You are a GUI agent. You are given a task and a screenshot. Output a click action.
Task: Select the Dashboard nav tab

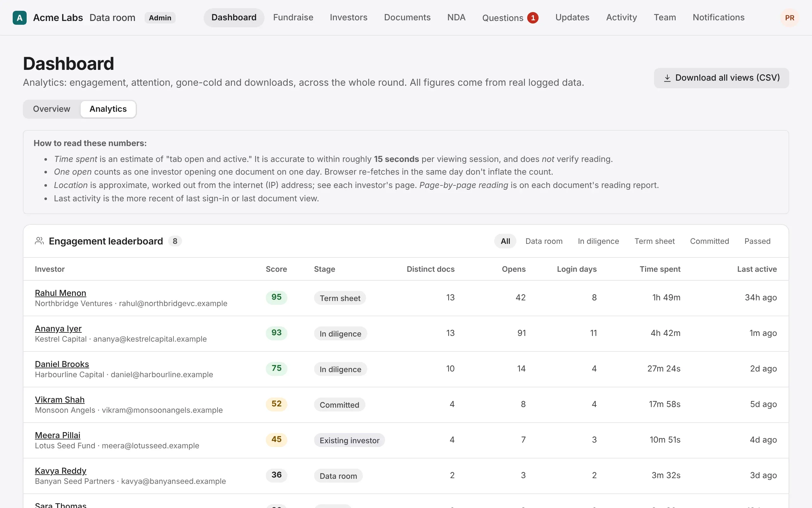click(234, 17)
